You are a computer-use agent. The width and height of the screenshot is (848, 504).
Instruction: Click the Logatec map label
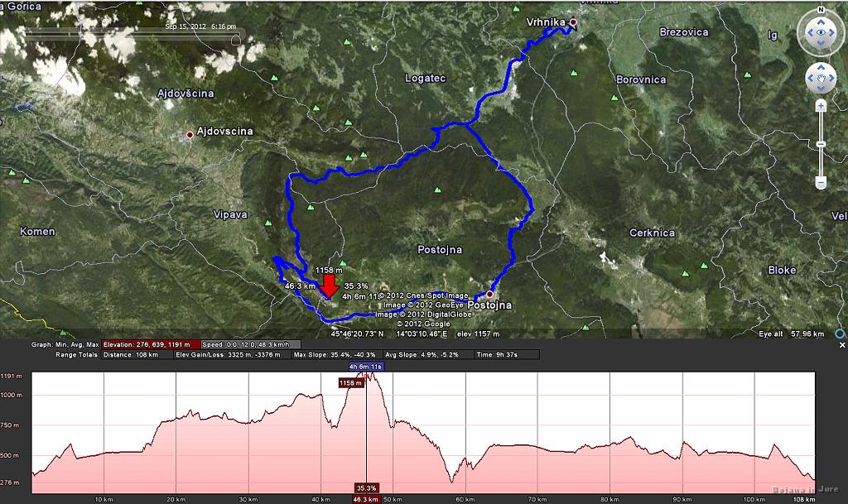point(425,79)
